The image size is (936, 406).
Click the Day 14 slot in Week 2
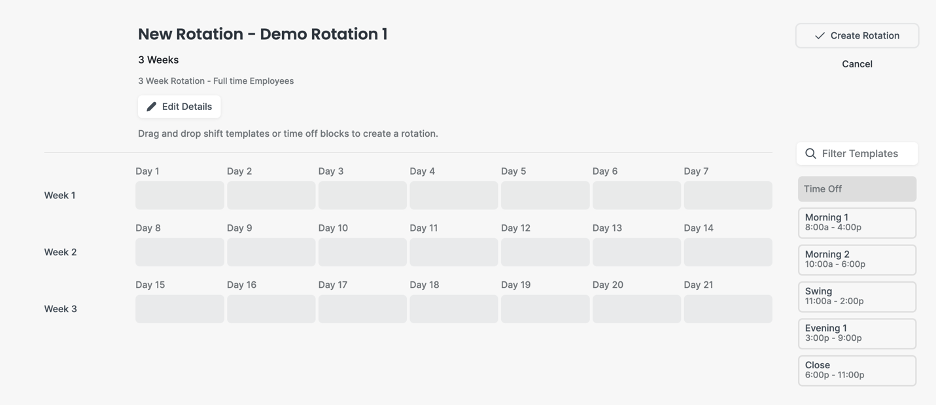728,252
